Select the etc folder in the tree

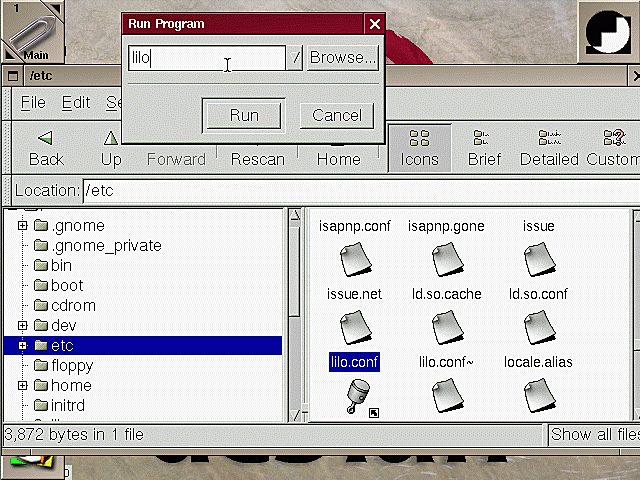[x=54, y=345]
